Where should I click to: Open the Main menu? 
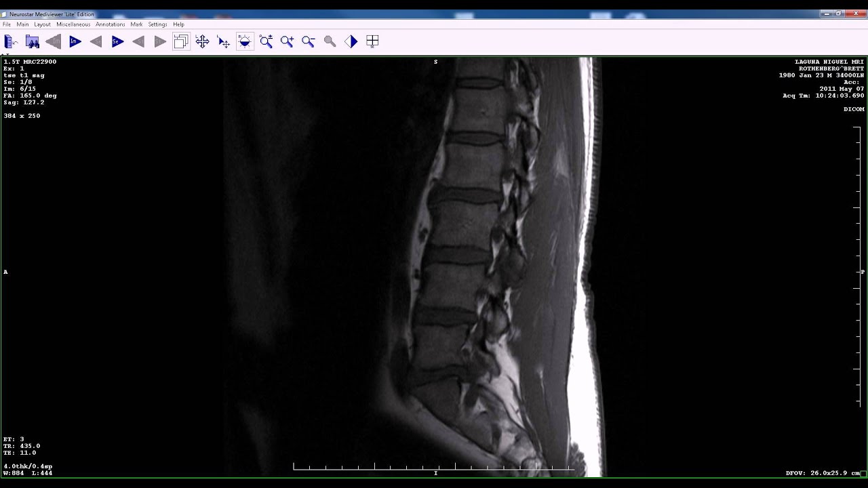click(22, 24)
